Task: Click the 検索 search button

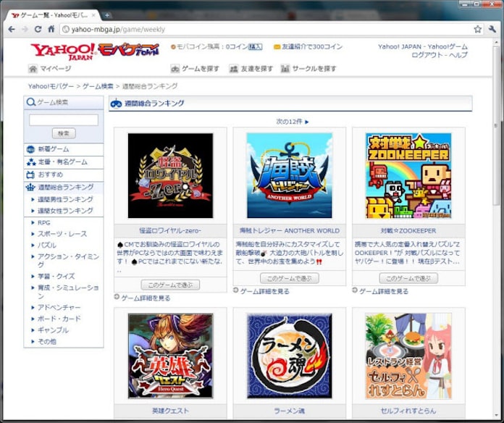Action: coord(64,133)
